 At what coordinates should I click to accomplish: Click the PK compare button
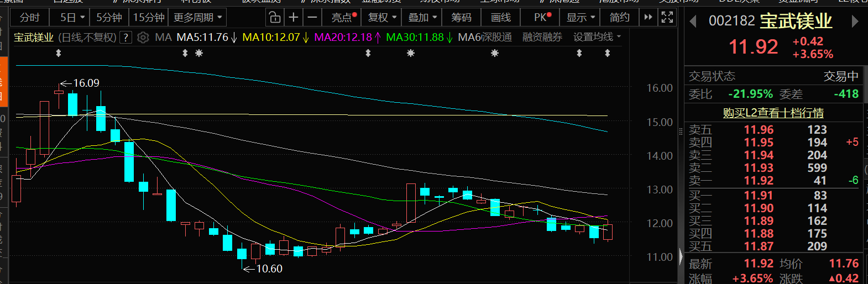541,17
